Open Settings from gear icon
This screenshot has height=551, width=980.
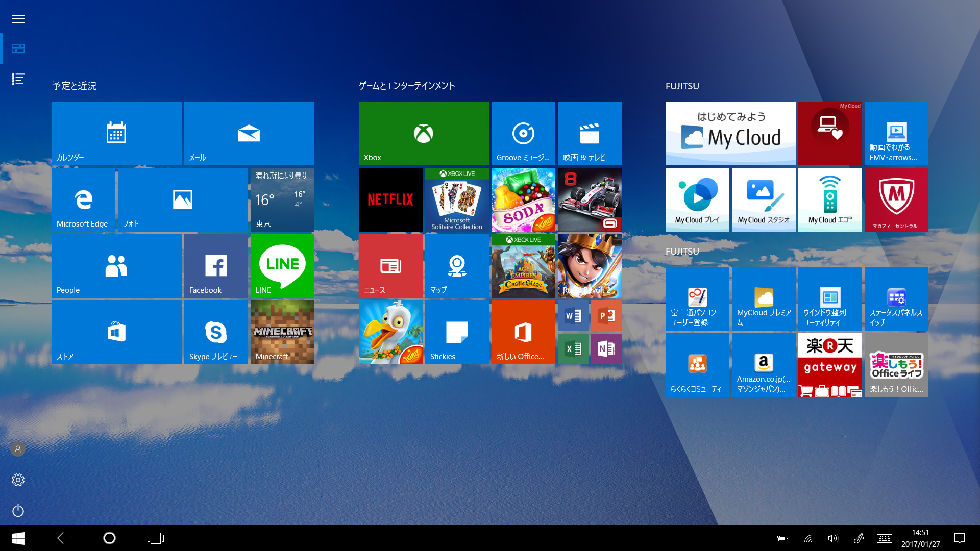[x=18, y=480]
